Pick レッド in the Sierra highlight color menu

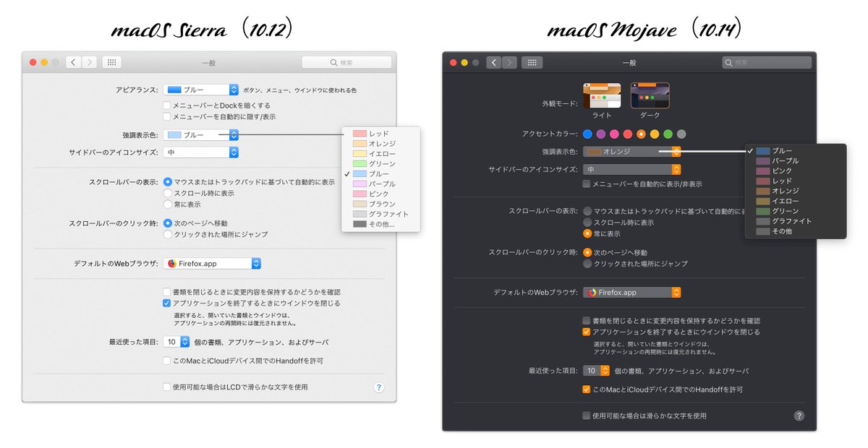(380, 134)
